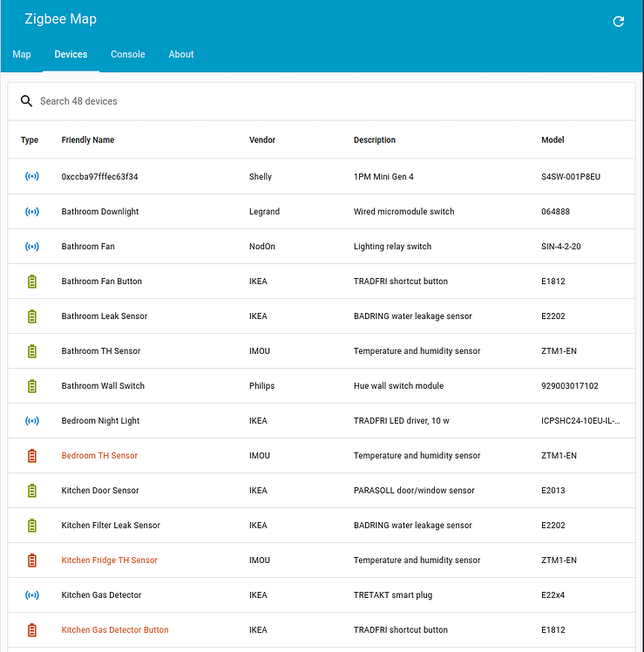Click the Zigbee Map title
The height and width of the screenshot is (652, 644).
[x=61, y=18]
